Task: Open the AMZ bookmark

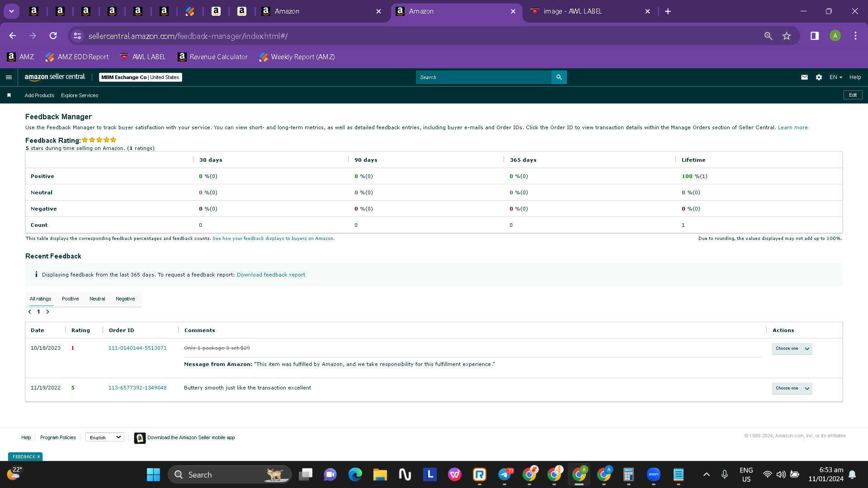Action: coord(21,57)
